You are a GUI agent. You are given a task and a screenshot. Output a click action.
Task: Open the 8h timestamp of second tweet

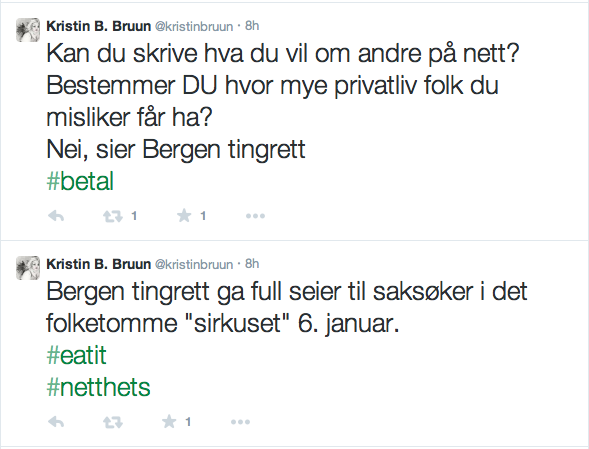click(x=252, y=264)
